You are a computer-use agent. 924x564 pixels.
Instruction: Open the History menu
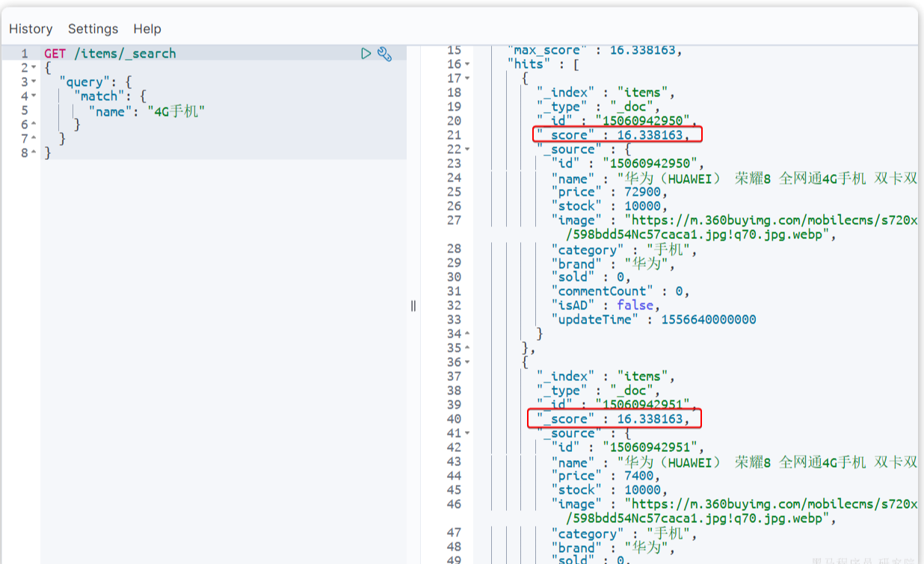pyautogui.click(x=31, y=29)
